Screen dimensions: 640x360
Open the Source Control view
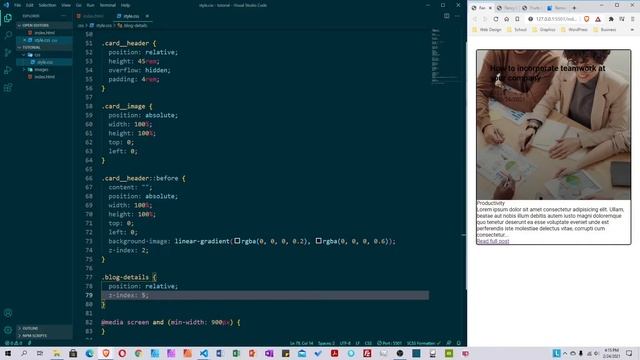pyautogui.click(x=8, y=53)
